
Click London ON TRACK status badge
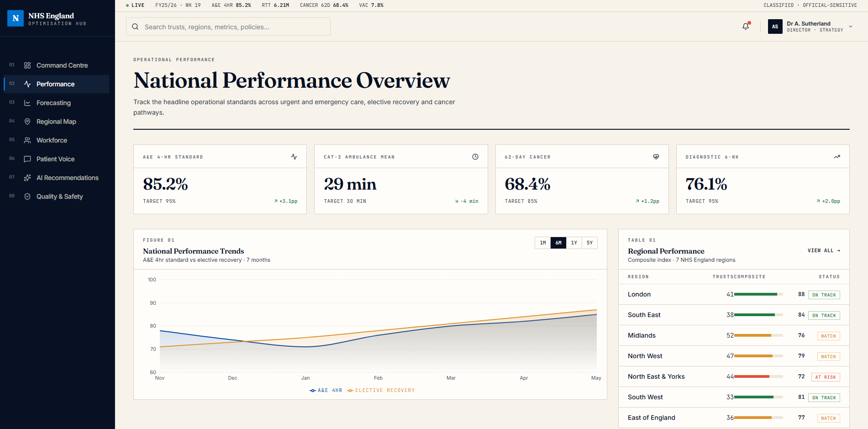pyautogui.click(x=824, y=295)
